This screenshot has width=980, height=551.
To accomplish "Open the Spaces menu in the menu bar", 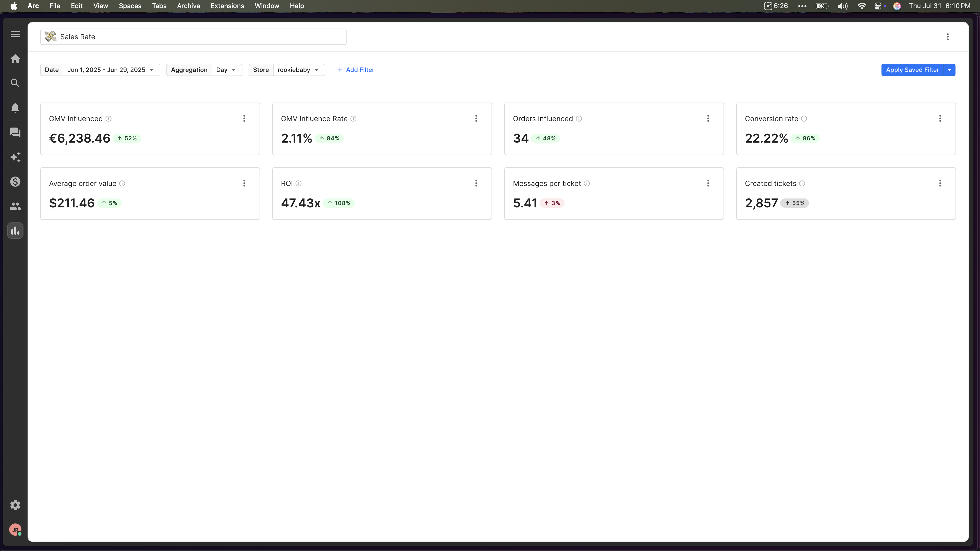I will [x=130, y=6].
